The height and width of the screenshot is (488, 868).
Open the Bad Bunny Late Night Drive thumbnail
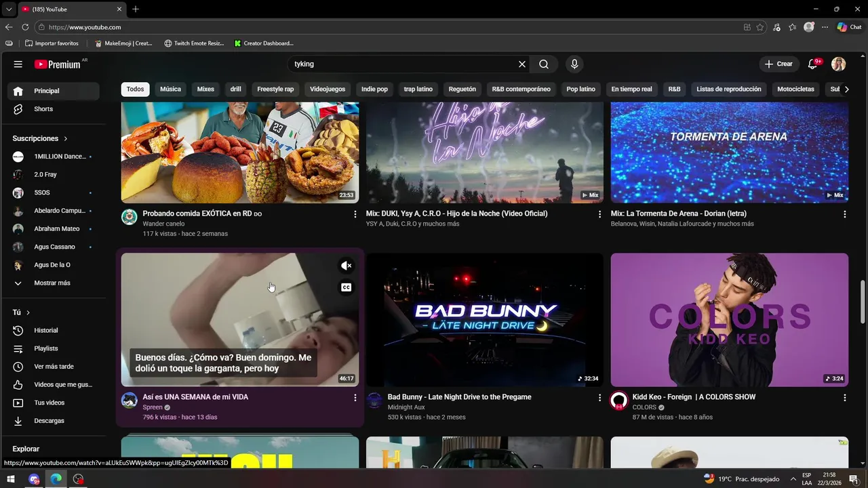[x=484, y=319]
